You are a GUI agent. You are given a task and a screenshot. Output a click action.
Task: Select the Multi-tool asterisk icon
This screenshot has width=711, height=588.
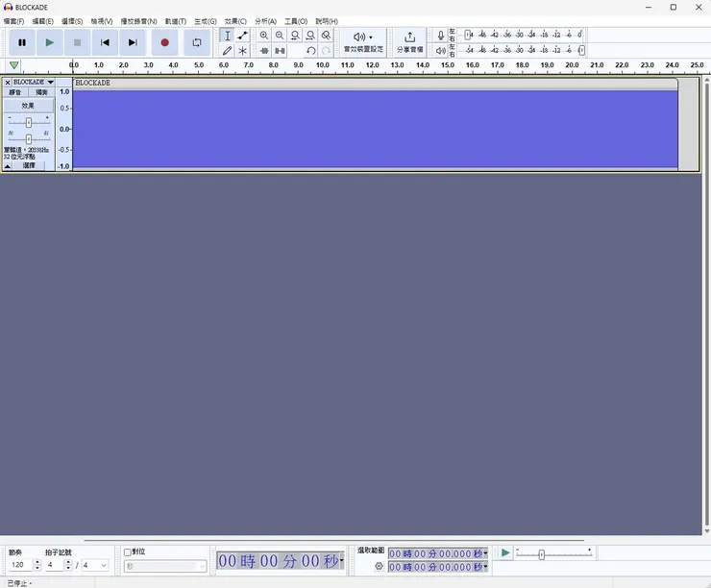coord(242,51)
